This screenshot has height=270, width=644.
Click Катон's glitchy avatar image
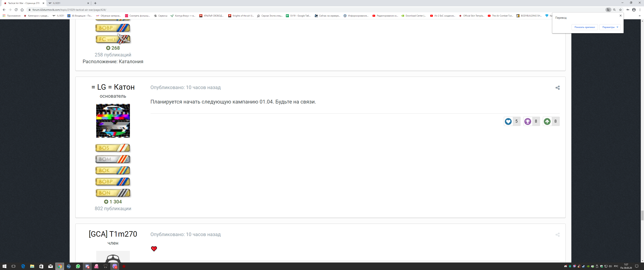(113, 121)
